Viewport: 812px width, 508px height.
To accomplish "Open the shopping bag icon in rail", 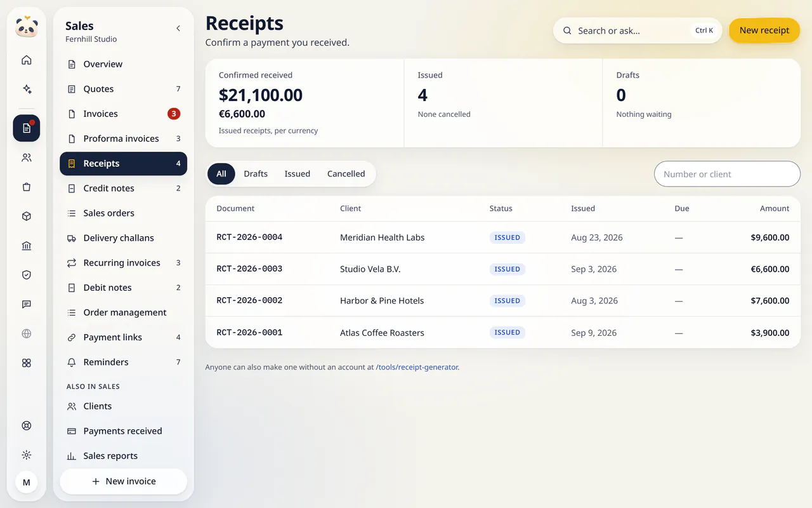I will click(x=27, y=187).
